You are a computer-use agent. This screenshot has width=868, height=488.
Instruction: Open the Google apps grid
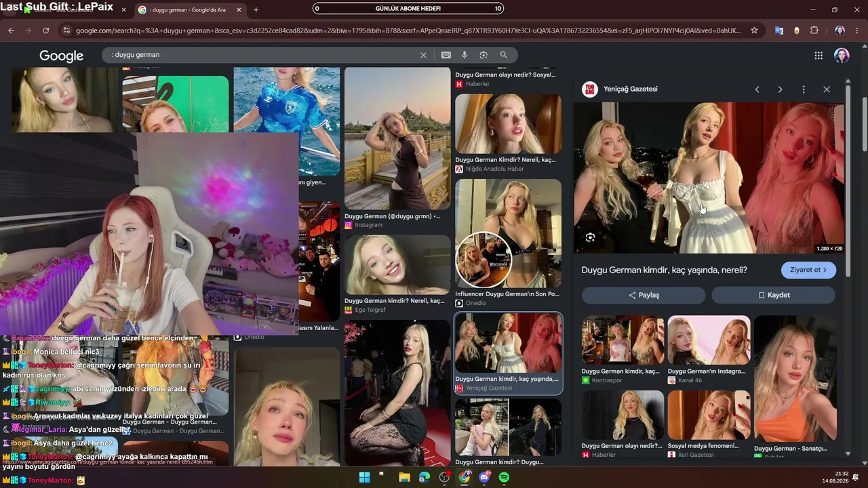pyautogui.click(x=818, y=56)
